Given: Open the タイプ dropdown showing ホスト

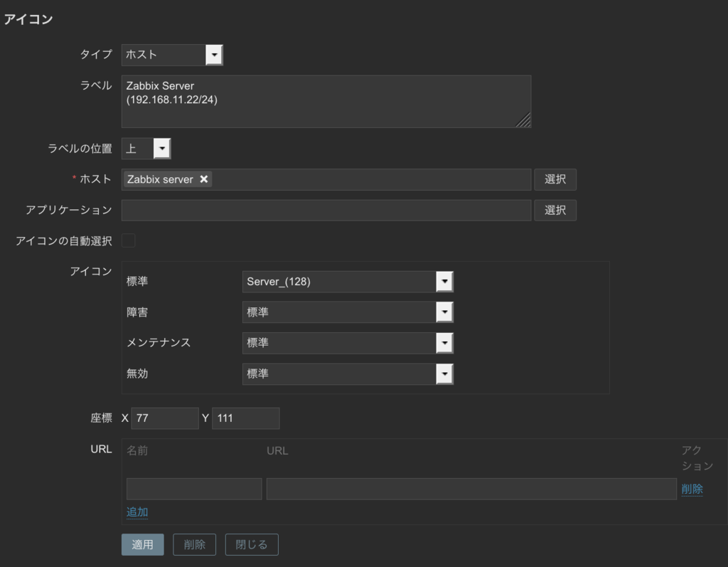Looking at the screenshot, I should point(172,55).
